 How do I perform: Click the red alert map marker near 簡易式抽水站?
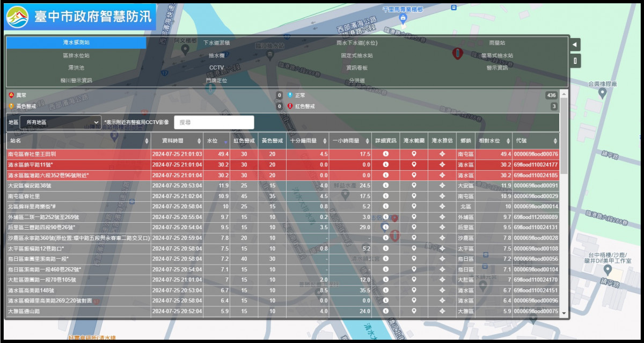click(x=457, y=53)
